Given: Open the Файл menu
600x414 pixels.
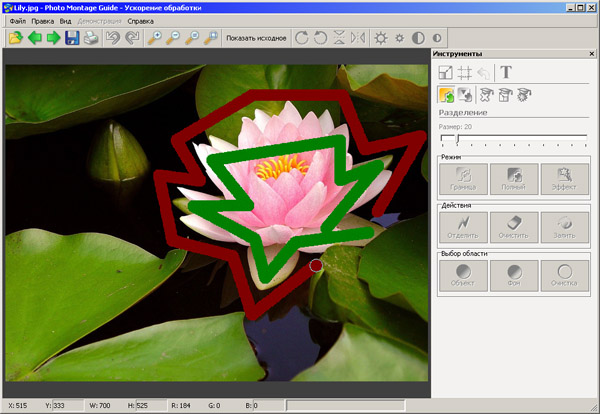Looking at the screenshot, I should point(17,20).
